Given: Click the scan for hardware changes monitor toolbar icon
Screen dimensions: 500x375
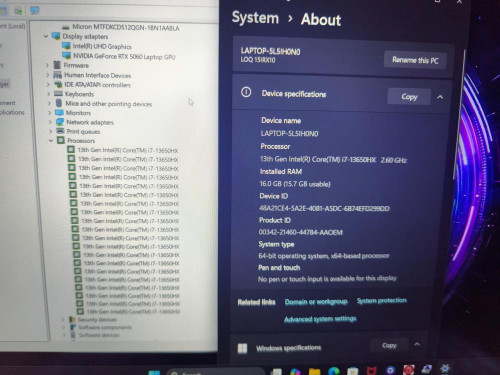Looking at the screenshot, I should tap(35, 11).
